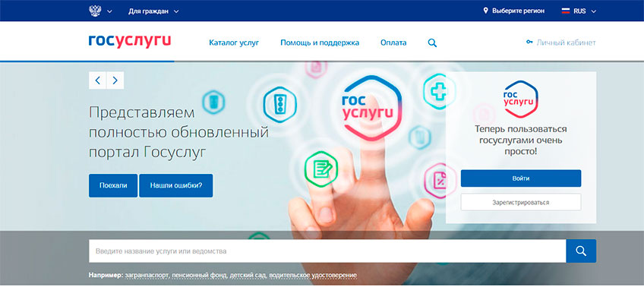Click the text 'Теперь пользоваться госуслугами очень просто!'
644x306 pixels.
(521, 140)
